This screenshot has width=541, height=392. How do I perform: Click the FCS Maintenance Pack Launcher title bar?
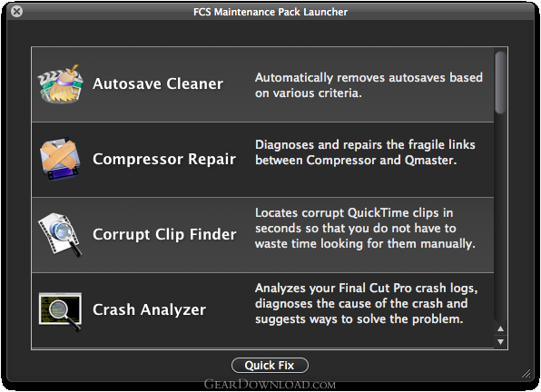point(270,12)
